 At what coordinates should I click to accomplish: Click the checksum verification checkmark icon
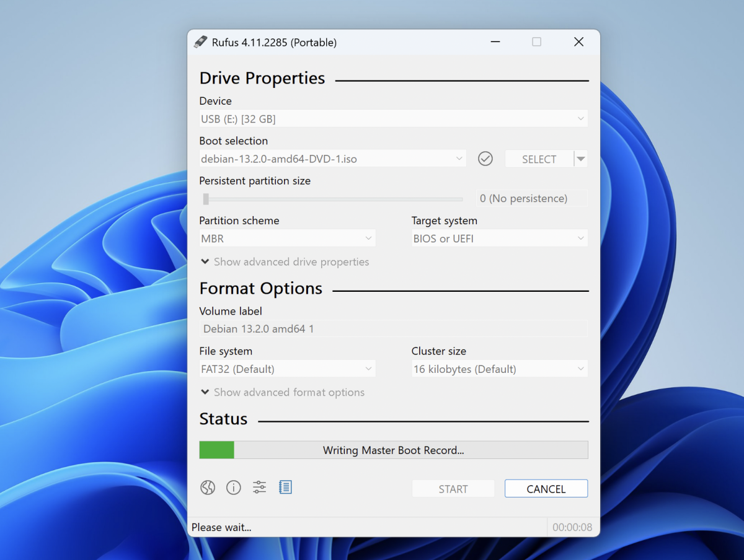point(485,159)
